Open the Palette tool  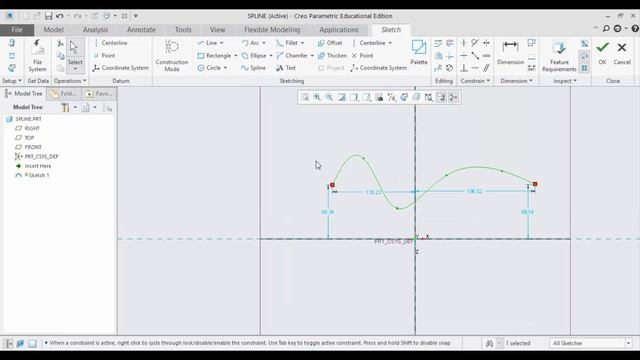[419, 52]
